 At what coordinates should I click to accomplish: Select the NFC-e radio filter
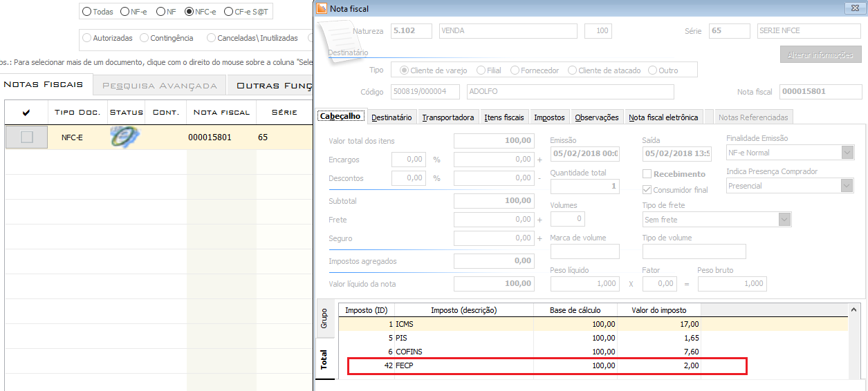189,12
